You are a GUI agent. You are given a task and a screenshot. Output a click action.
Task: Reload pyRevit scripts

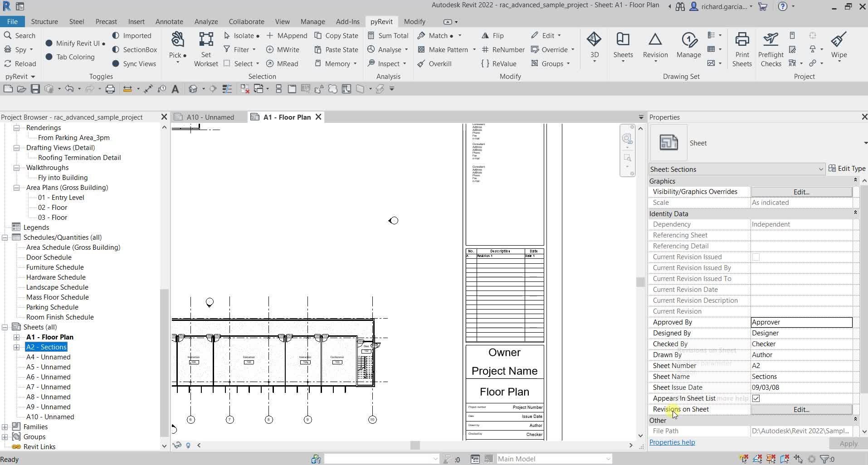[20, 63]
